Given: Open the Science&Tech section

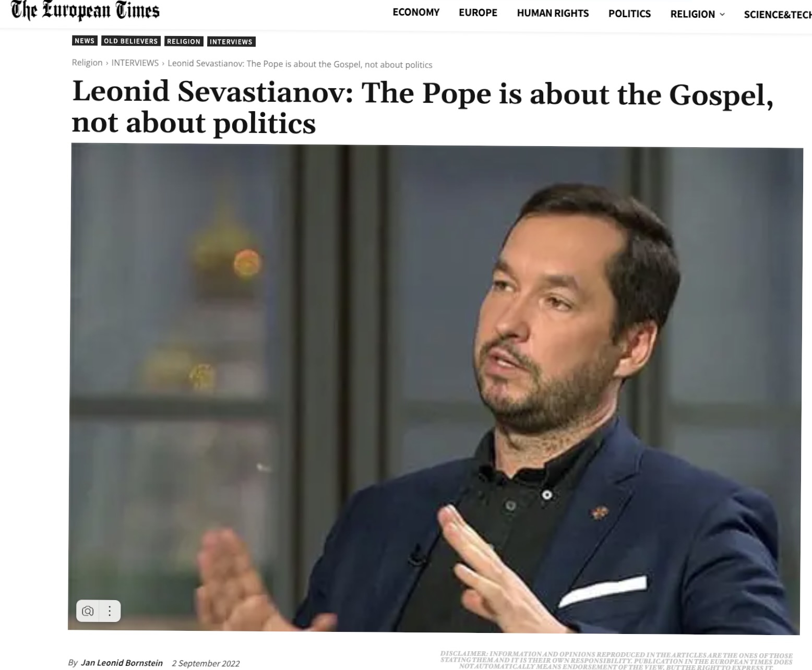Looking at the screenshot, I should tap(778, 15).
